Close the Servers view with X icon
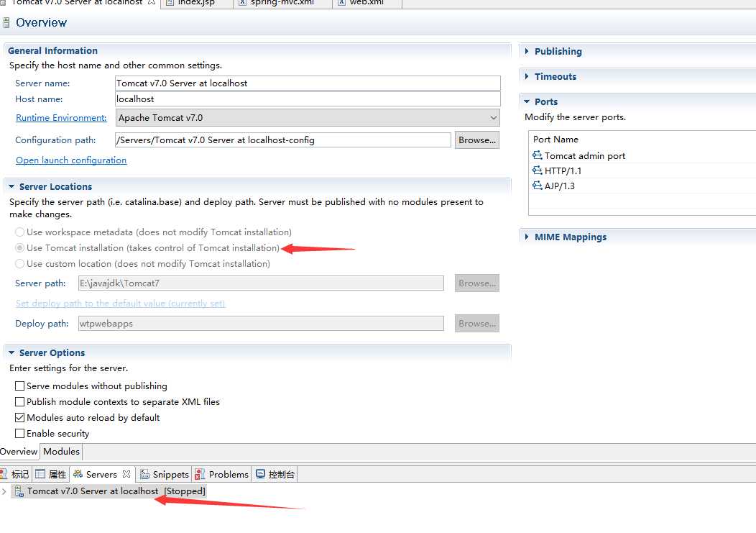This screenshot has width=756, height=533. (x=126, y=474)
